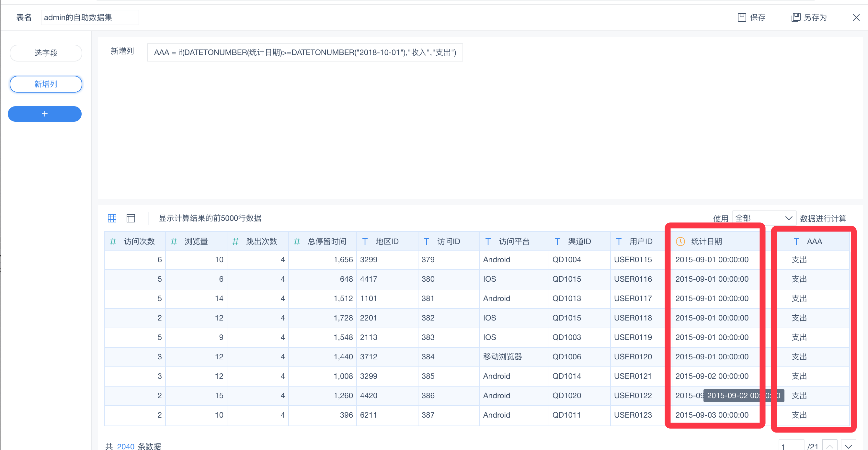Go to previous page with up chevron
The image size is (868, 450).
829,446
